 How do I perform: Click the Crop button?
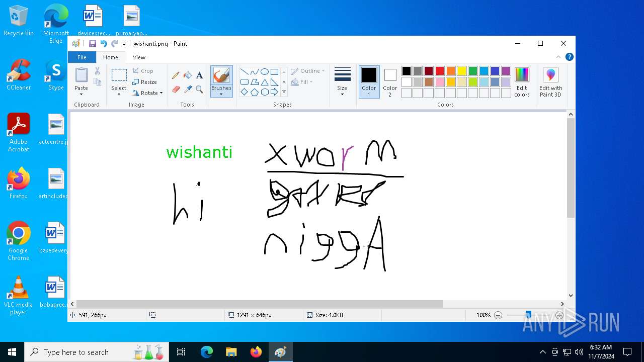(143, 71)
